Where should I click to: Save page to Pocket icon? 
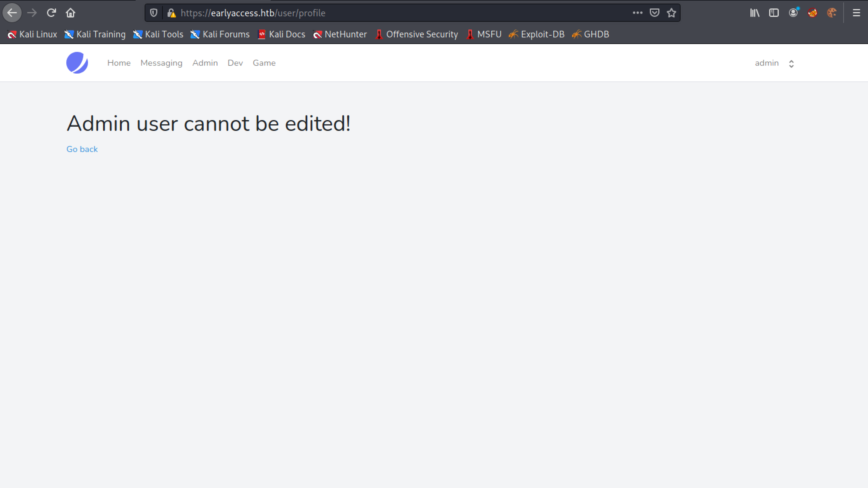(x=654, y=13)
